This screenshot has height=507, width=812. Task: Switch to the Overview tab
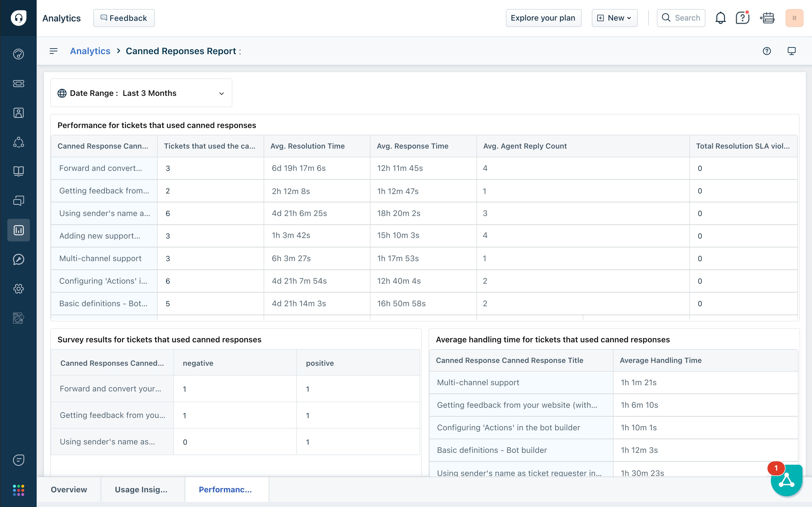pos(69,490)
